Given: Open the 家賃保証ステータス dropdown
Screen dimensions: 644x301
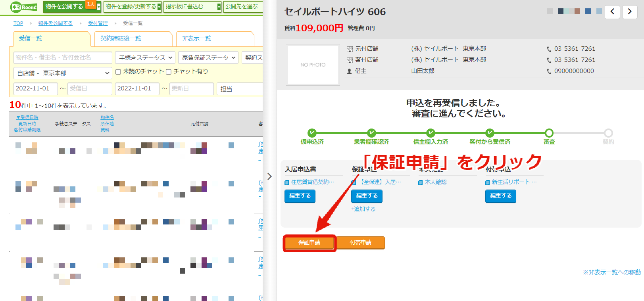Looking at the screenshot, I should point(208,58).
